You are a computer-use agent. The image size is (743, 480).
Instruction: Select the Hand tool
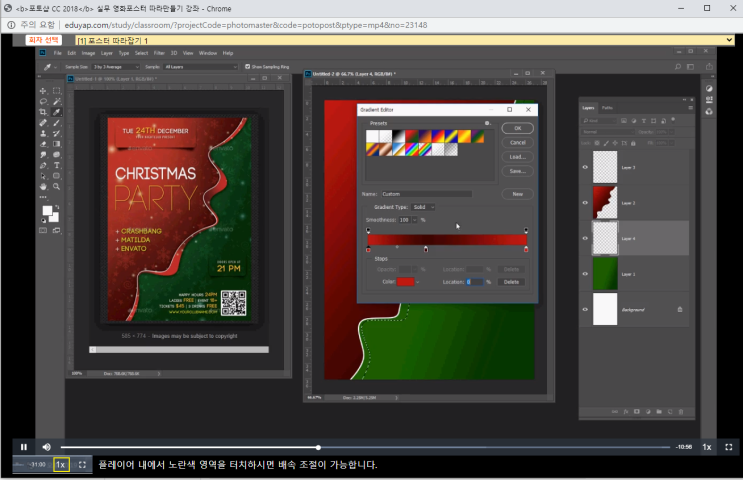(43, 187)
